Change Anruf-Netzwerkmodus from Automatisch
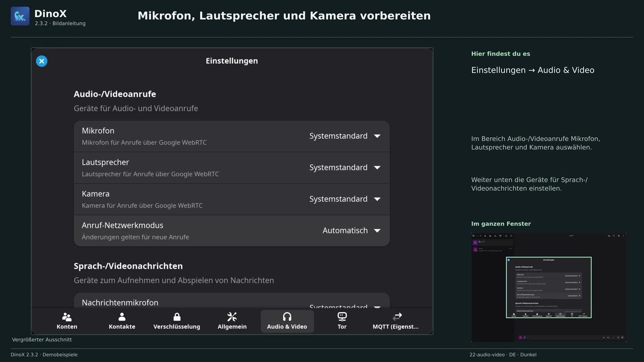The width and height of the screenshot is (644, 362). pos(352,231)
